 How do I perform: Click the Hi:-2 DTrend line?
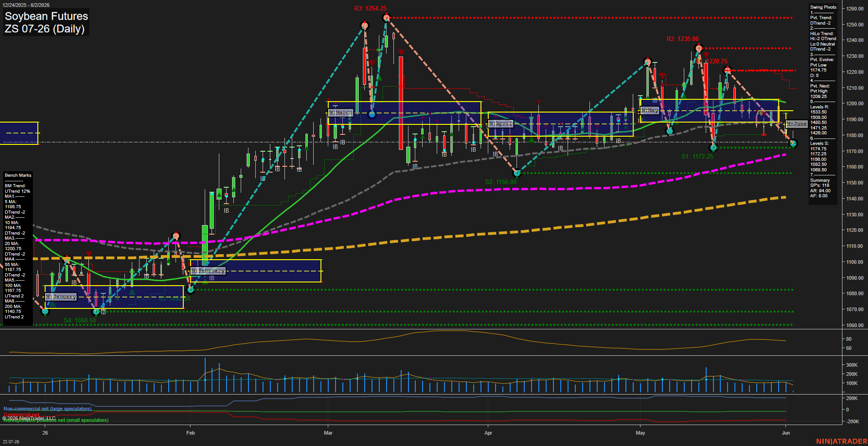(x=823, y=39)
